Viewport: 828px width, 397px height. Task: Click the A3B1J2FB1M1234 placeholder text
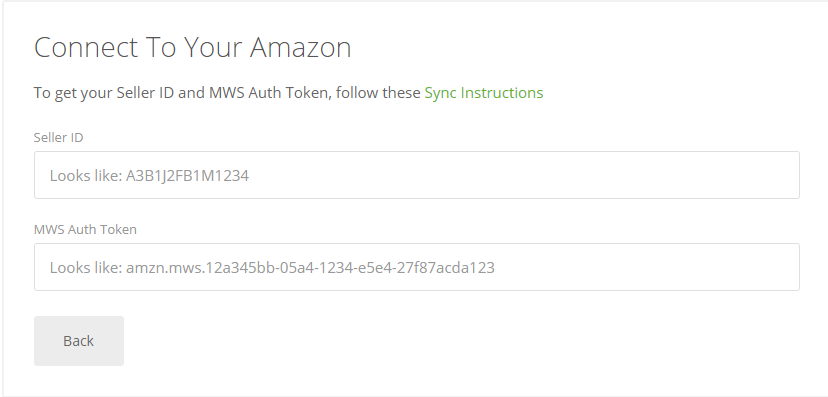click(187, 176)
